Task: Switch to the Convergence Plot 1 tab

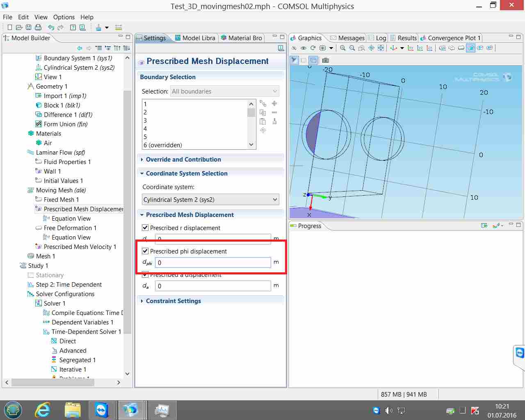Action: tap(450, 38)
